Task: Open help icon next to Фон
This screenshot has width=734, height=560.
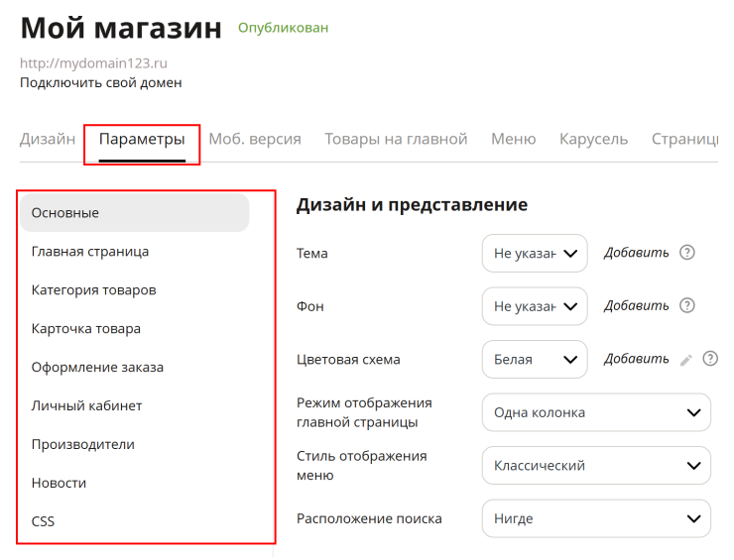Action: (686, 305)
